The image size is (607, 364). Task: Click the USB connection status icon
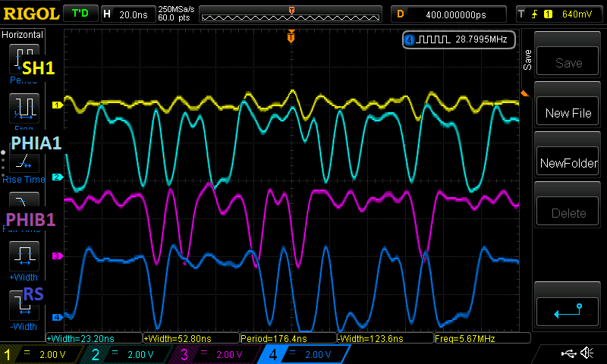pyautogui.click(x=568, y=353)
